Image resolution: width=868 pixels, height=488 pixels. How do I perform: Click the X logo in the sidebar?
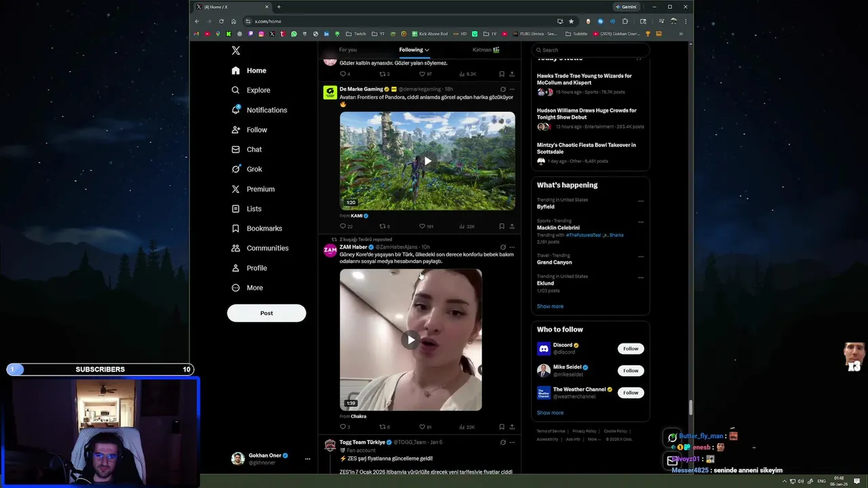235,51
